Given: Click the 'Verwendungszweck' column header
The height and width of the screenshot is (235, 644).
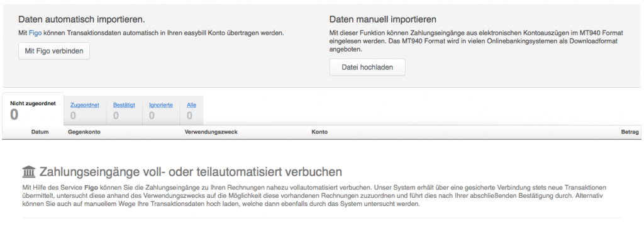Looking at the screenshot, I should (x=211, y=132).
